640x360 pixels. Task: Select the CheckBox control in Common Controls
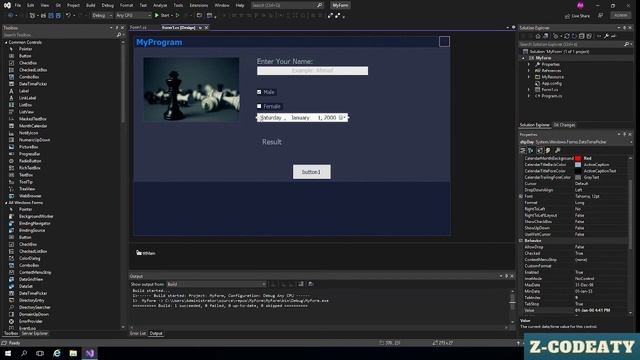(28, 63)
